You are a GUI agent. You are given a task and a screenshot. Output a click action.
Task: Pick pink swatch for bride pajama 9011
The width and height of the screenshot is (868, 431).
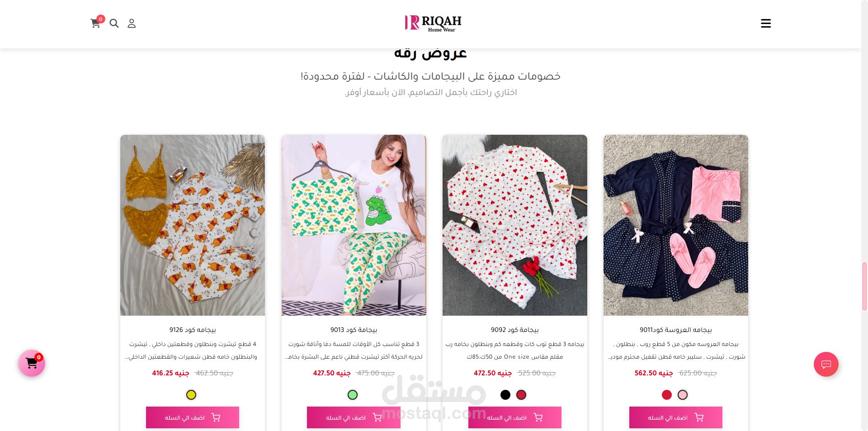tap(683, 395)
